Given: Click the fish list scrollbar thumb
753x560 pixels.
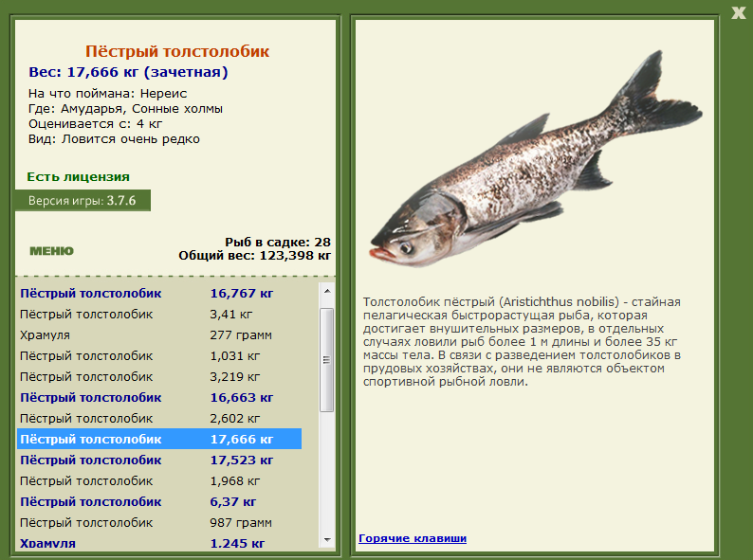Looking at the screenshot, I should tap(327, 360).
